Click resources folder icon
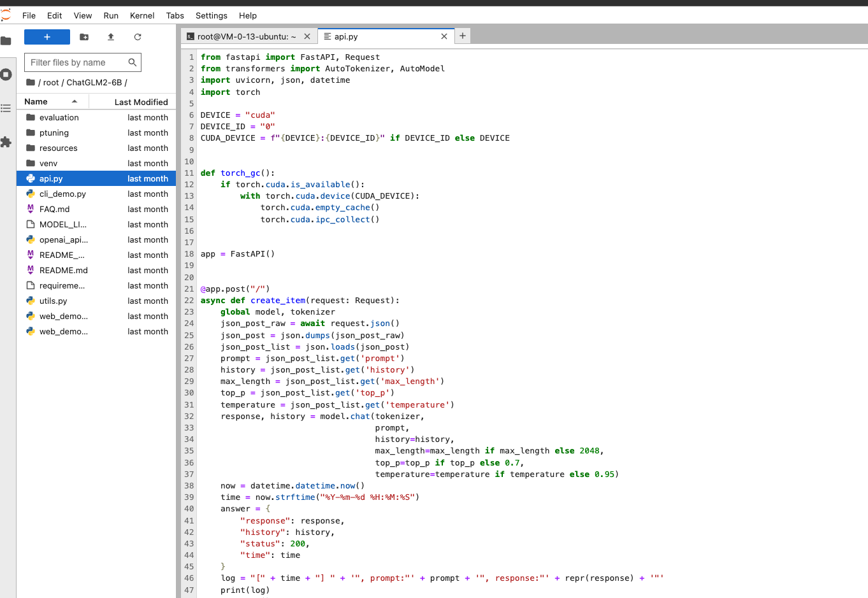868x598 pixels. pos(30,148)
